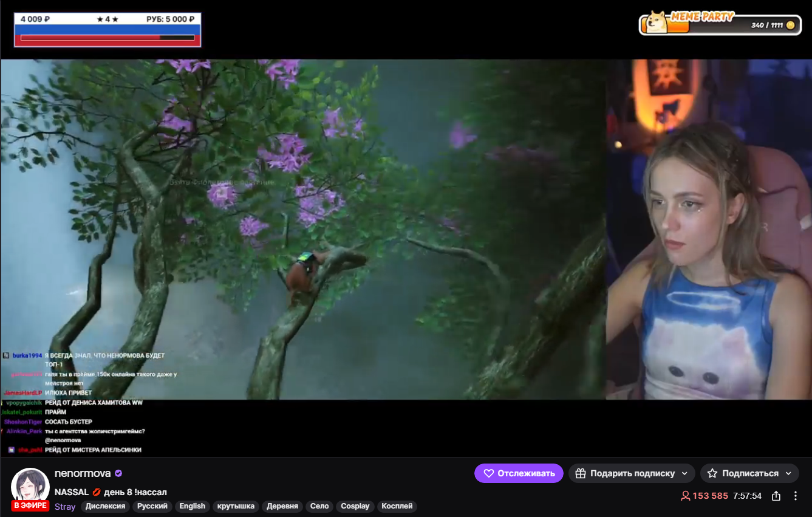Follow the channel with the Отслеживать button
812x517 pixels.
pos(519,473)
